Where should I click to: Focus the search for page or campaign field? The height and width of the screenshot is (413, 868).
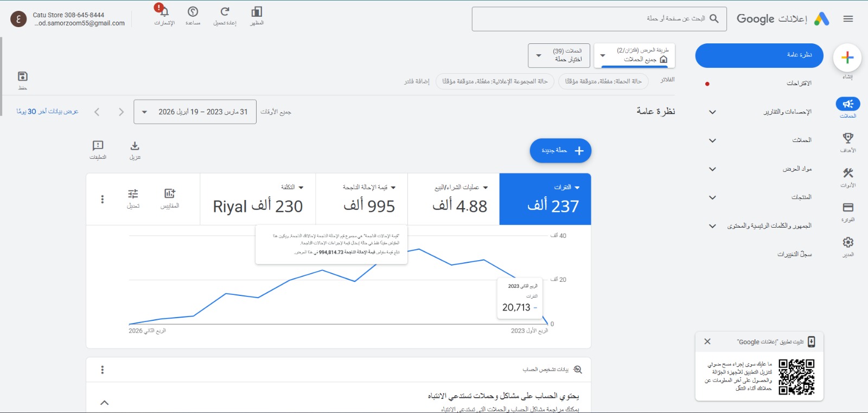tap(599, 19)
